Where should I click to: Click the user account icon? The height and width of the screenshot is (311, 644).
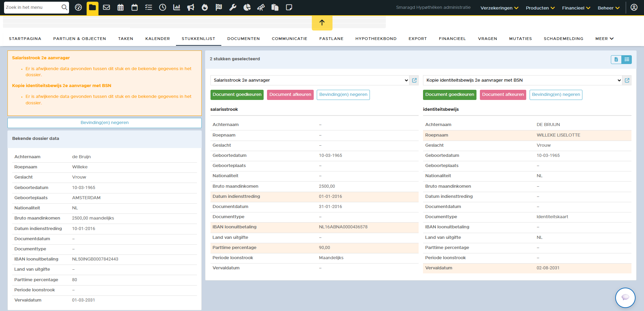(x=634, y=7)
